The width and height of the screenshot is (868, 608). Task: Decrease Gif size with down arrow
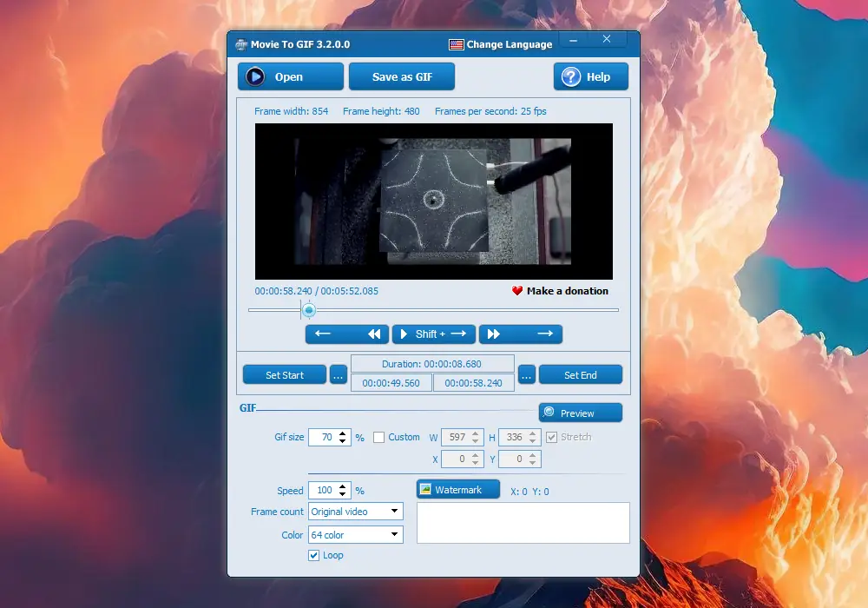coord(343,441)
